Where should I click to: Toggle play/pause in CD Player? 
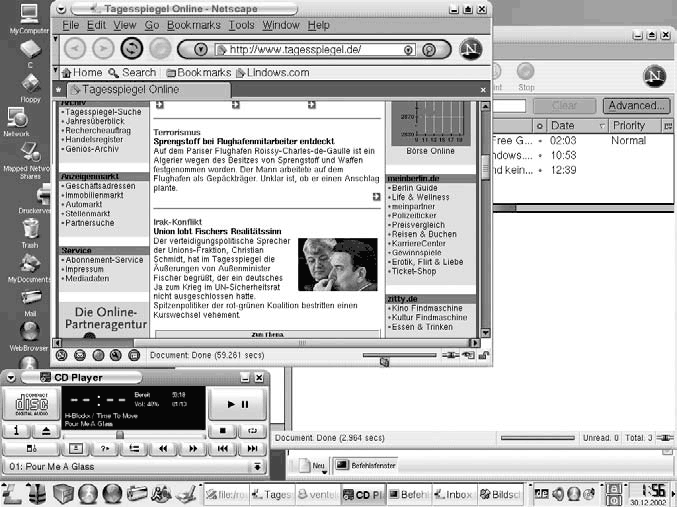(238, 404)
